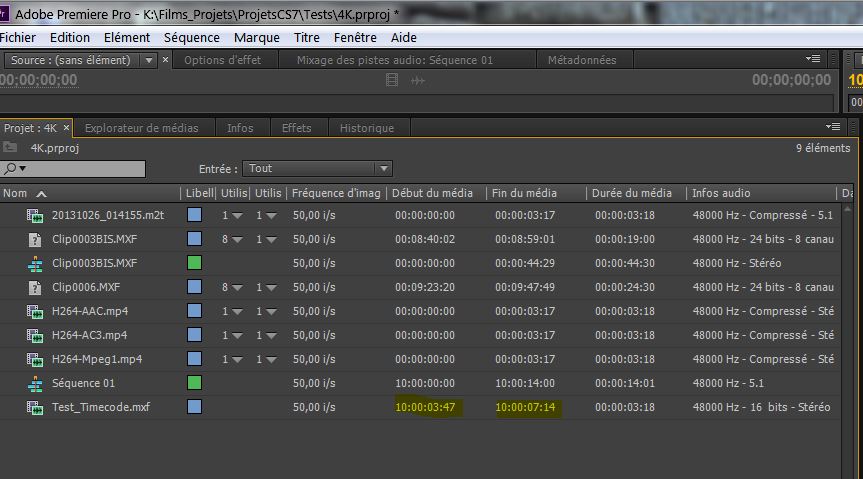Open the Séquence menu
Screen dimensions: 863x479
[192, 37]
